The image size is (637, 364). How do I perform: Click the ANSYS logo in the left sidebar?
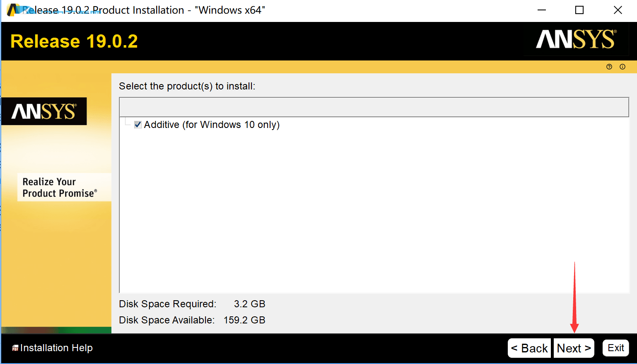click(x=44, y=111)
